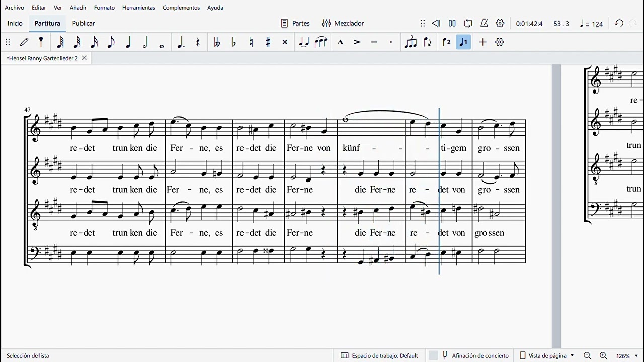Zoom out of the score
Screen dimensions: 644x362
pos(587,356)
